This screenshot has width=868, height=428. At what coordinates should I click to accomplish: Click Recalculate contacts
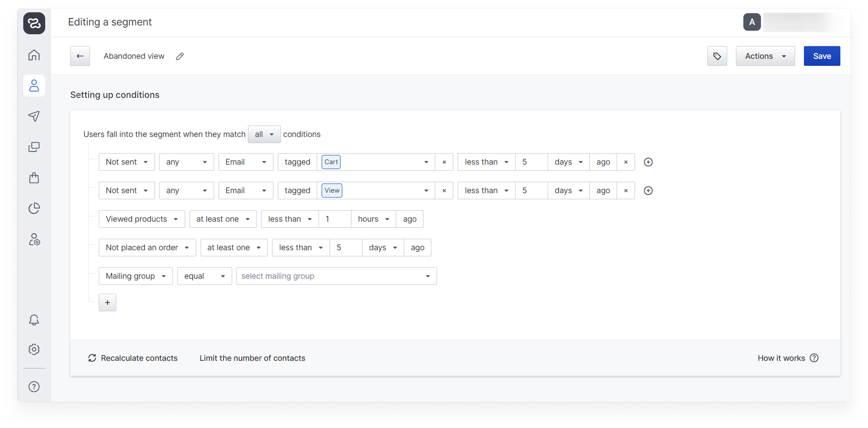133,358
